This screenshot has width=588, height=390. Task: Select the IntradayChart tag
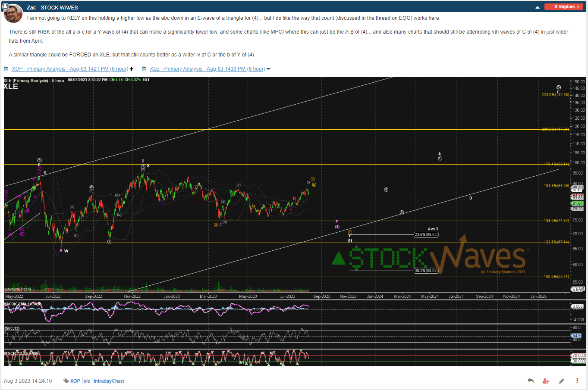[x=109, y=381]
